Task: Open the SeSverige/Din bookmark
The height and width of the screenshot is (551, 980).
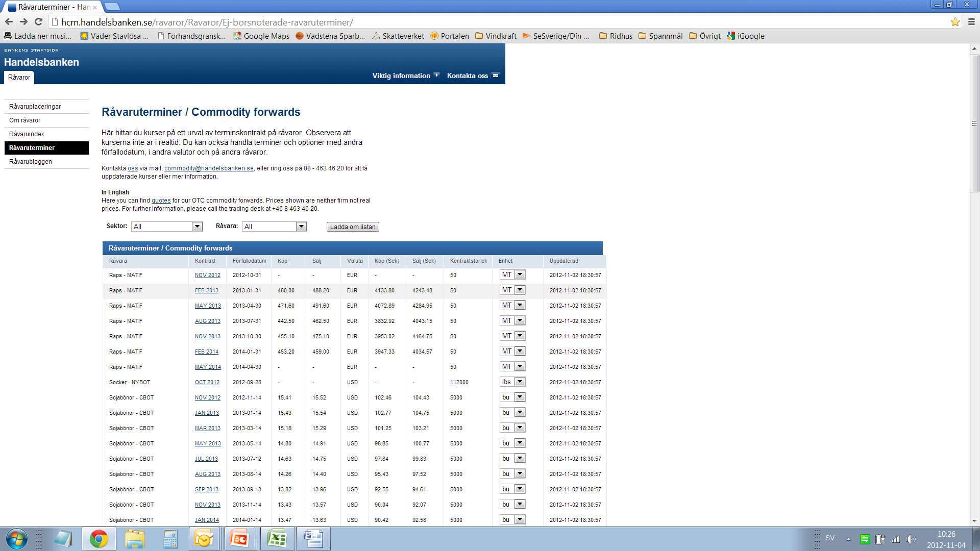Action: (556, 36)
